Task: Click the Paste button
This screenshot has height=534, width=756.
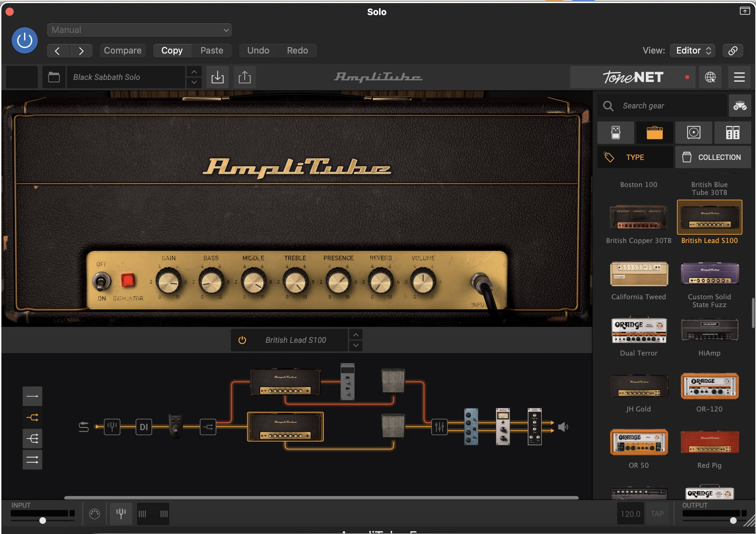Action: tap(212, 50)
